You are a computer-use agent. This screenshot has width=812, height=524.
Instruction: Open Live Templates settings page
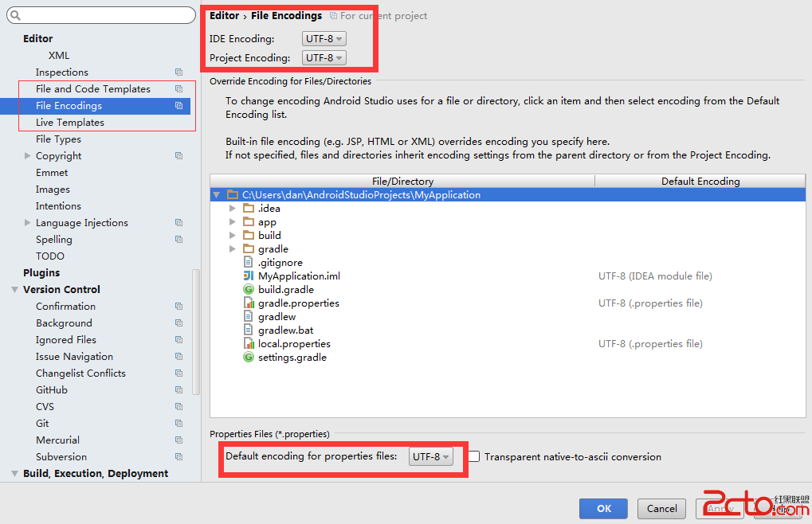point(70,123)
